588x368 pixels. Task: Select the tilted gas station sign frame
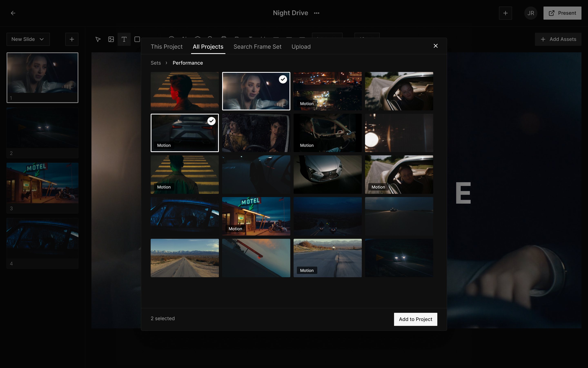point(256,258)
